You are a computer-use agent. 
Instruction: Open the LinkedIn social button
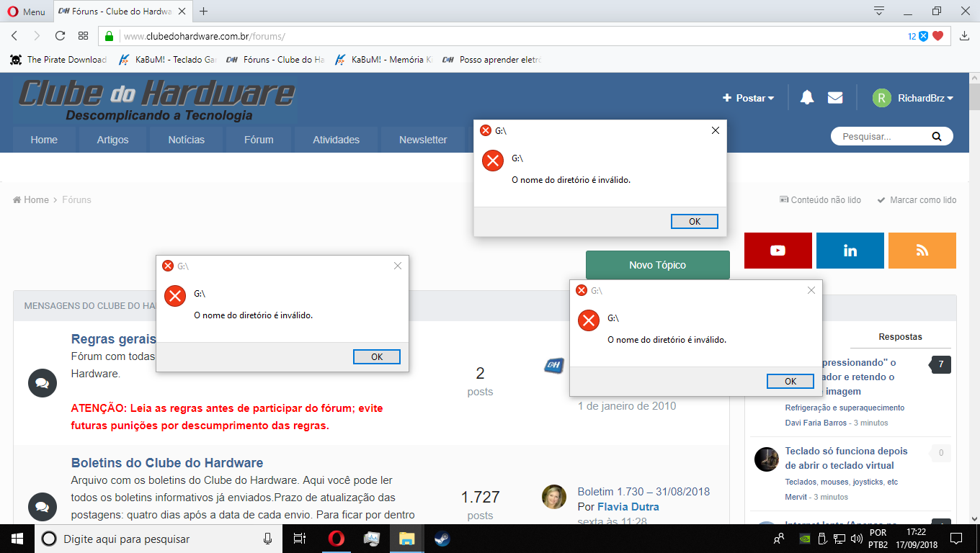click(850, 251)
